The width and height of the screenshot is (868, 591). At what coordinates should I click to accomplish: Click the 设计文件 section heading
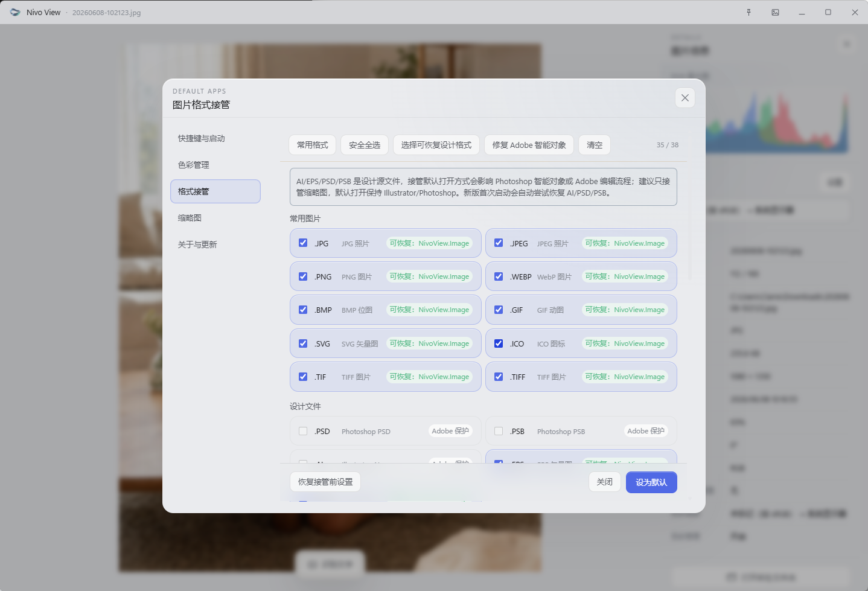tap(305, 406)
